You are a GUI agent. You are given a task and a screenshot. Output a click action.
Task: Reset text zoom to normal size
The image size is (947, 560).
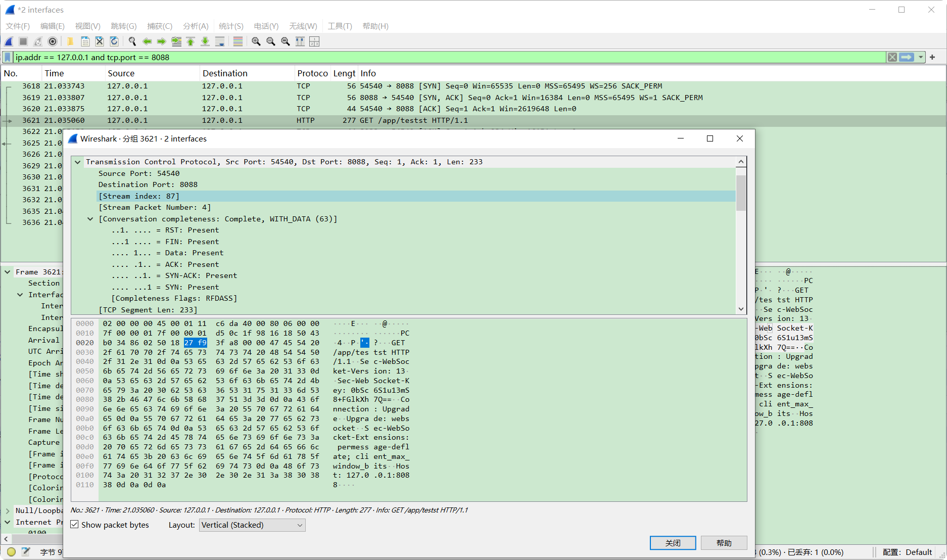(286, 41)
